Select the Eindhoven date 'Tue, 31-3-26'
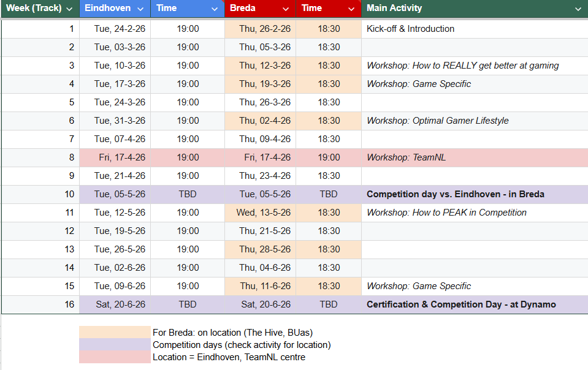 [115, 121]
